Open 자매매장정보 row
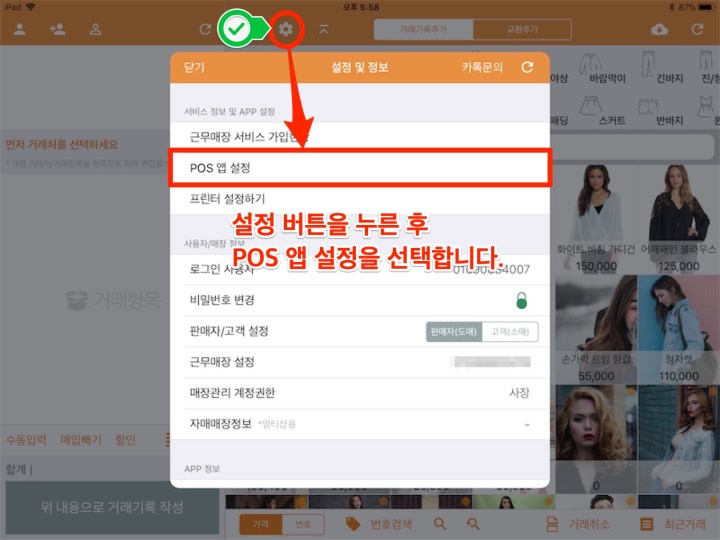 (x=360, y=424)
